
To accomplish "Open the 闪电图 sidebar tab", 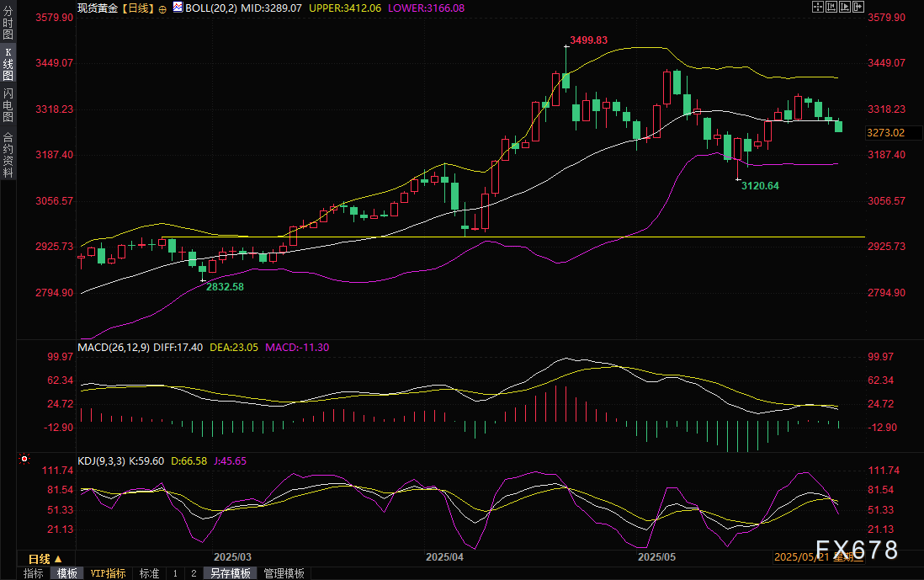I will click(8, 105).
